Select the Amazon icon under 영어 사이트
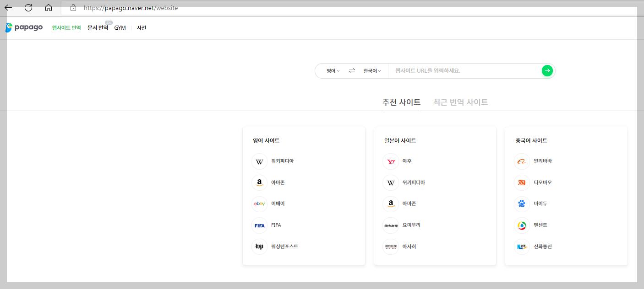The image size is (644, 289). click(x=259, y=182)
